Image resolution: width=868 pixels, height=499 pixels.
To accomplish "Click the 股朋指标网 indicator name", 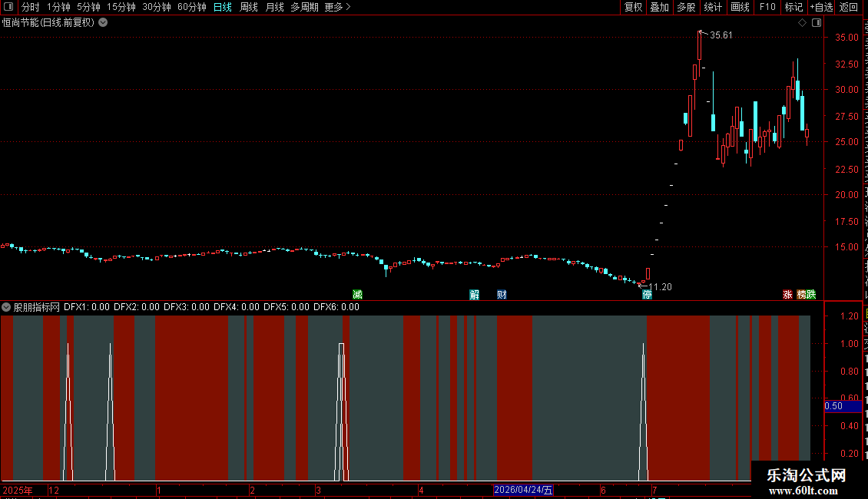I will [37, 307].
